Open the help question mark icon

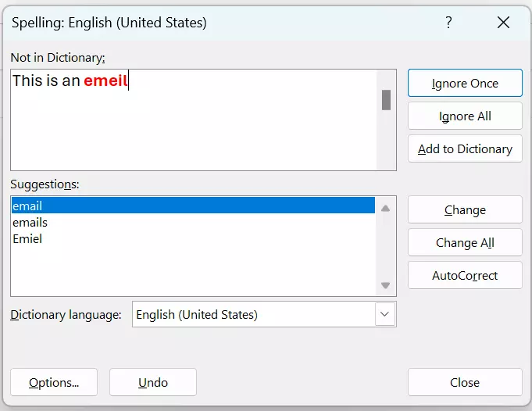448,23
